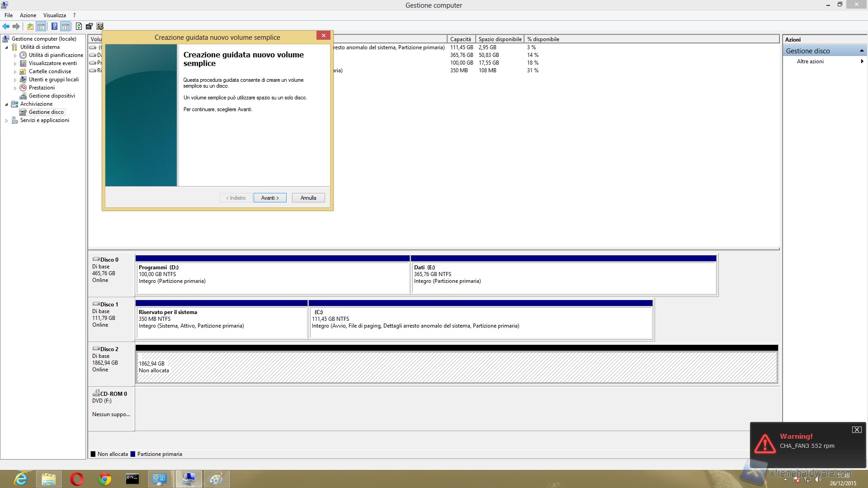The height and width of the screenshot is (488, 868).
Task: Open the Azione menu
Action: point(28,15)
